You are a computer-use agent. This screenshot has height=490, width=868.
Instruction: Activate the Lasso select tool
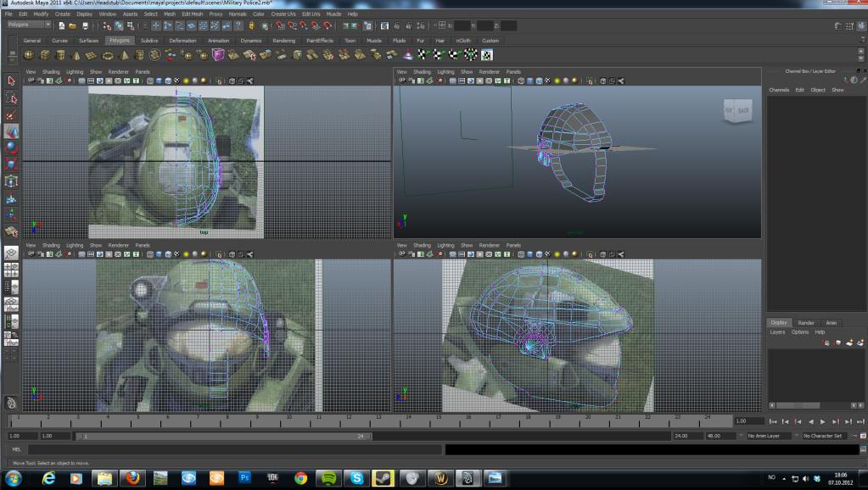coord(11,98)
